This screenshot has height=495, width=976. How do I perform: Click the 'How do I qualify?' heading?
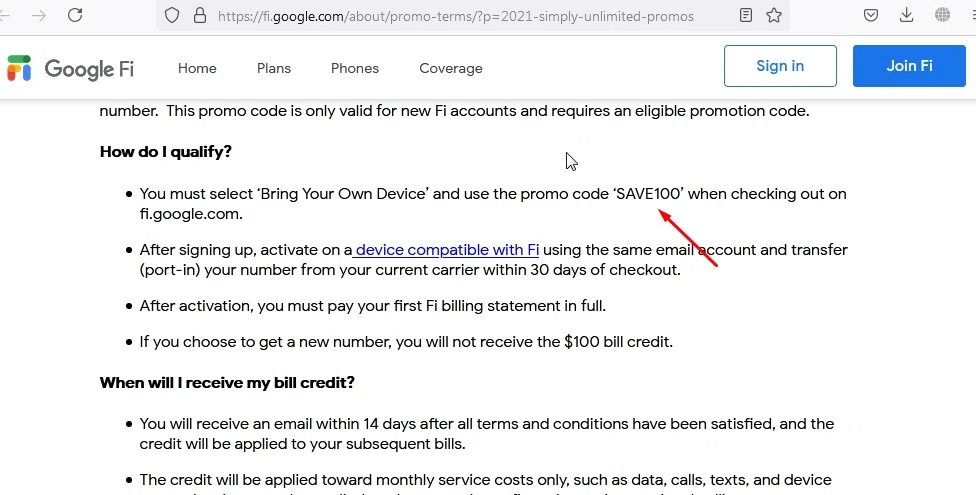tap(166, 152)
